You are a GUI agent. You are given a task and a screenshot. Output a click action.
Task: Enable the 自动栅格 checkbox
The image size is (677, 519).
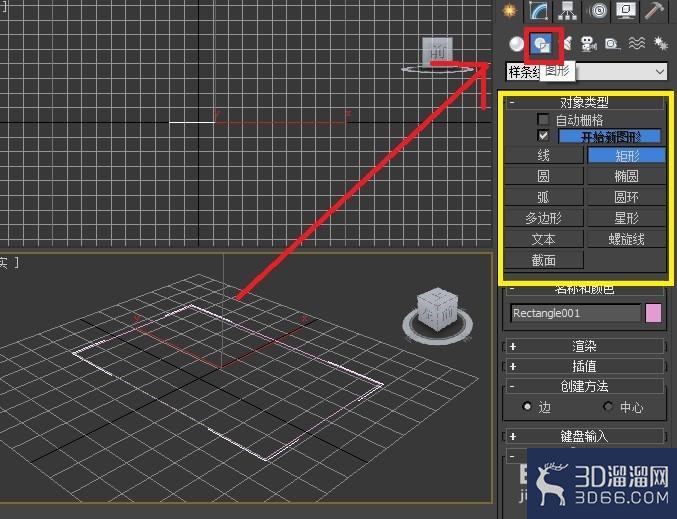pyautogui.click(x=543, y=120)
